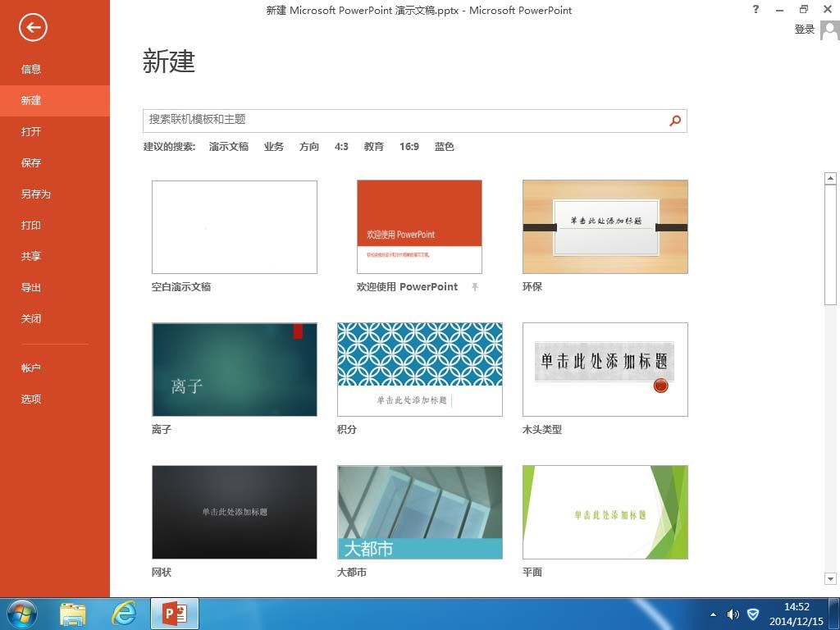Select the 木头类型 theme thumbnail

click(605, 369)
